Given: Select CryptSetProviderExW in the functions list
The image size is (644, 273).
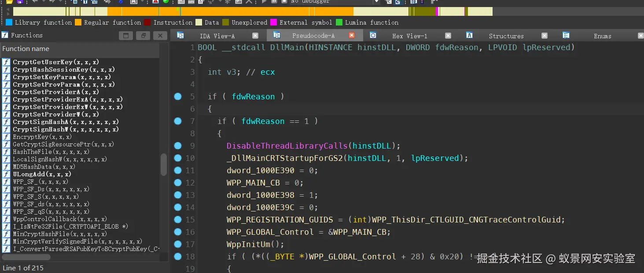Looking at the screenshot, I should (x=68, y=107).
